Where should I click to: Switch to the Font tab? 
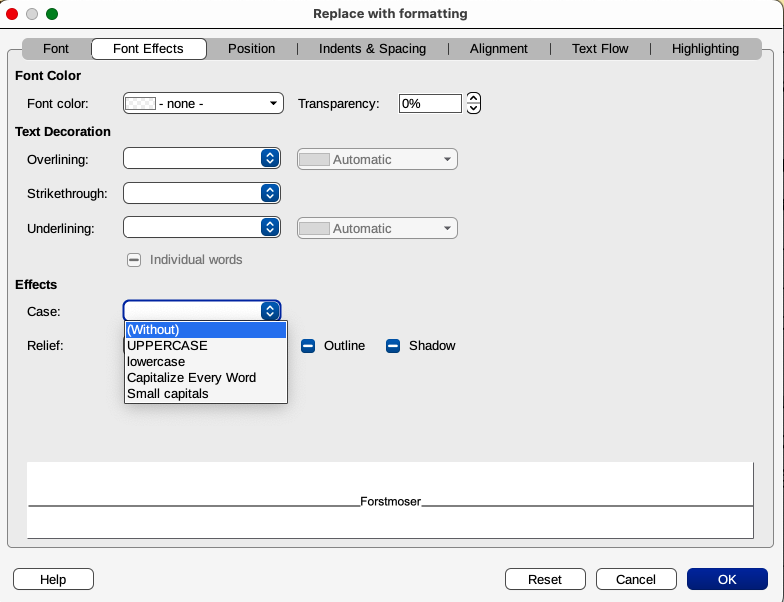[56, 48]
